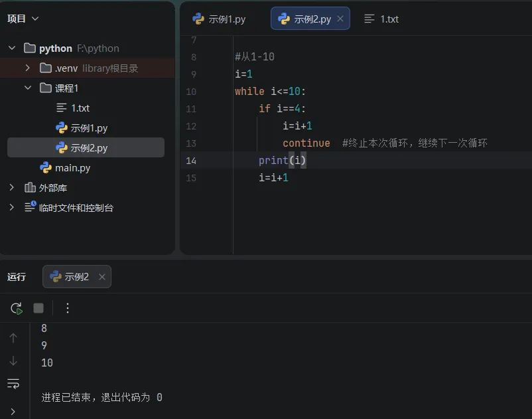The height and width of the screenshot is (419, 532).
Task: Click output value 8 in console
Action: point(44,328)
